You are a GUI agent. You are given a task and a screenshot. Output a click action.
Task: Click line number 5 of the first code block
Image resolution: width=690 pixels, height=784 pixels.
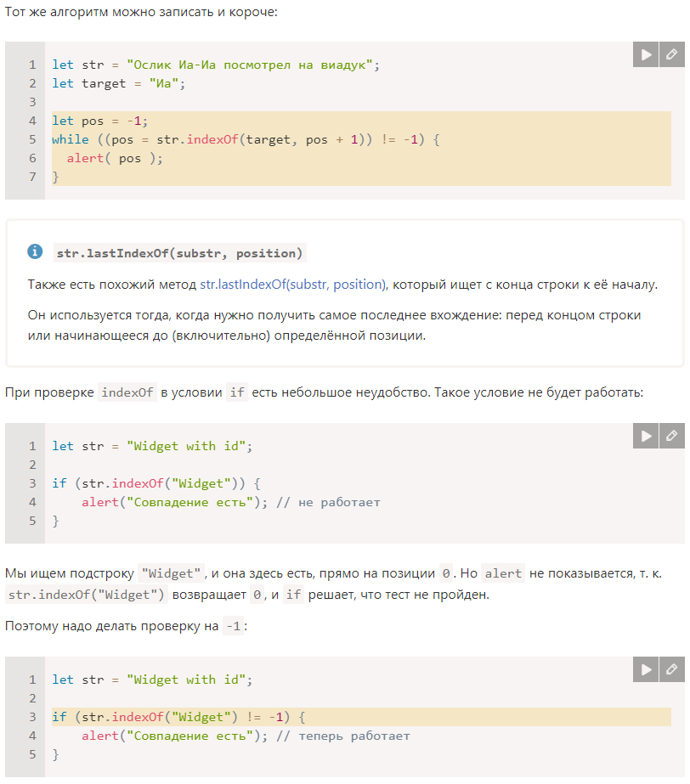[x=32, y=139]
